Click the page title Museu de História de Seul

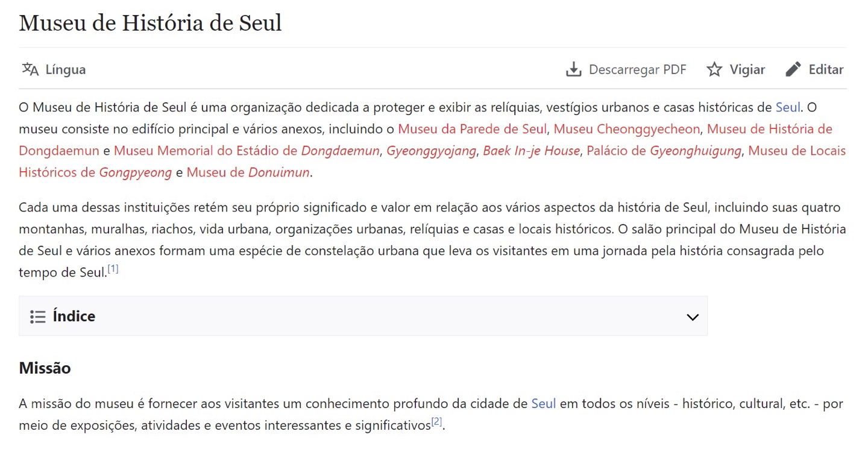150,23
